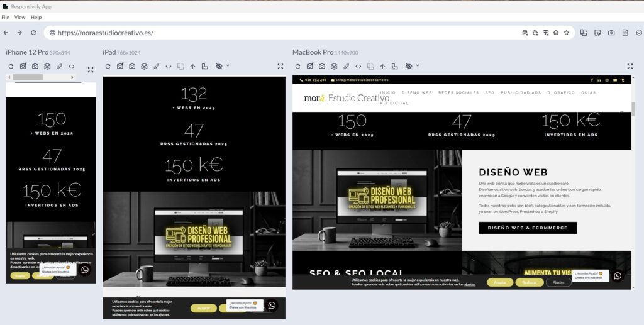Click the layers icon on iPhone 12 Pro toolbar
644x325 pixels.
(47, 66)
